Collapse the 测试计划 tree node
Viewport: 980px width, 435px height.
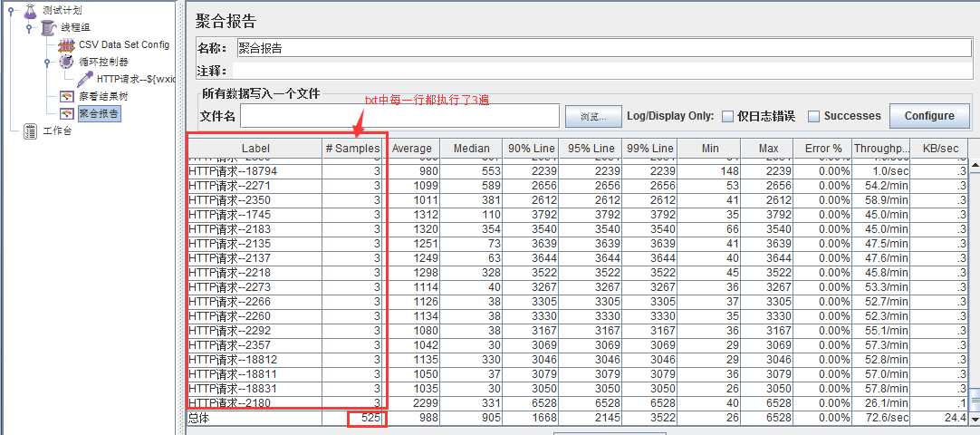click(11, 11)
